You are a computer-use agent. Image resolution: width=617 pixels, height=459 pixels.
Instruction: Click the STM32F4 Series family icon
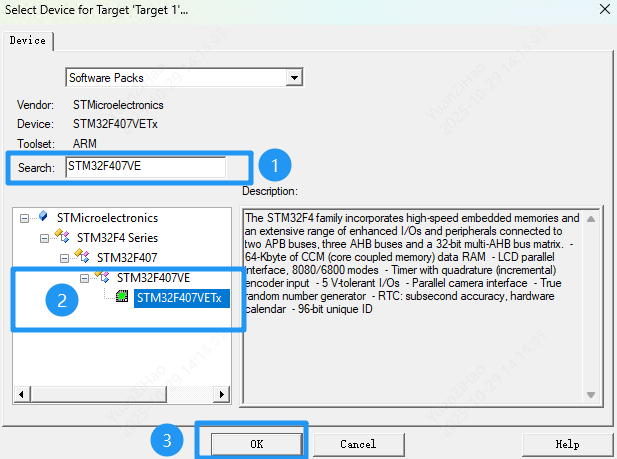(61, 237)
